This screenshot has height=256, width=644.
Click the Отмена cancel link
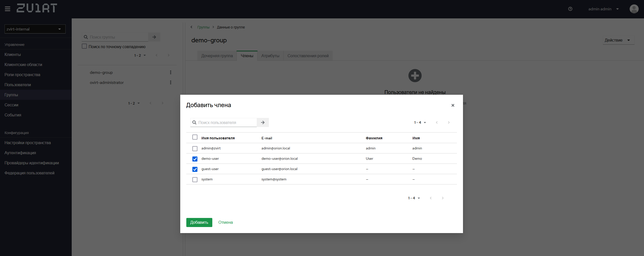pyautogui.click(x=225, y=222)
